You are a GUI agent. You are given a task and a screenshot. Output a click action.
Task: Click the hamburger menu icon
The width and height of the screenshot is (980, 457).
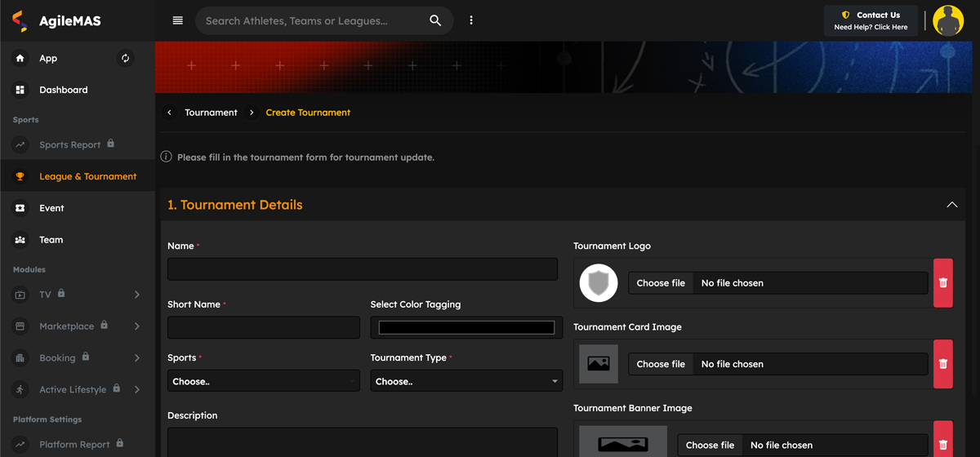(x=177, y=20)
